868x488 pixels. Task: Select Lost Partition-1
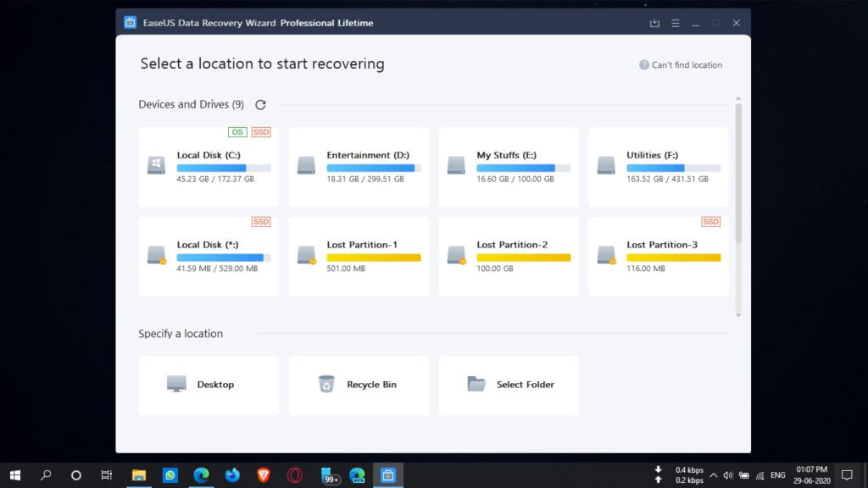pos(359,256)
